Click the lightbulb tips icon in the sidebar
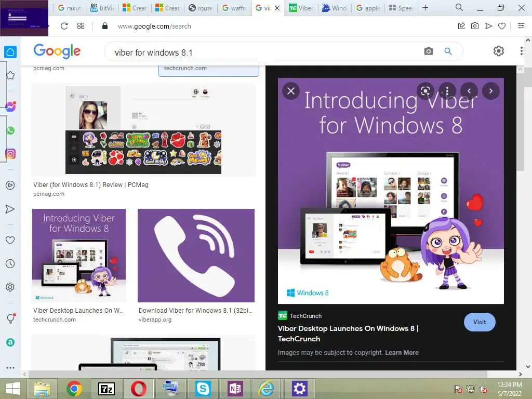532x399 pixels. 11,318
